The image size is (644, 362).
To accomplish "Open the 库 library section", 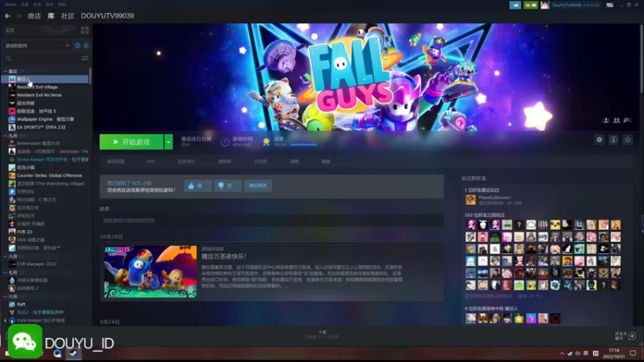I will (x=51, y=16).
